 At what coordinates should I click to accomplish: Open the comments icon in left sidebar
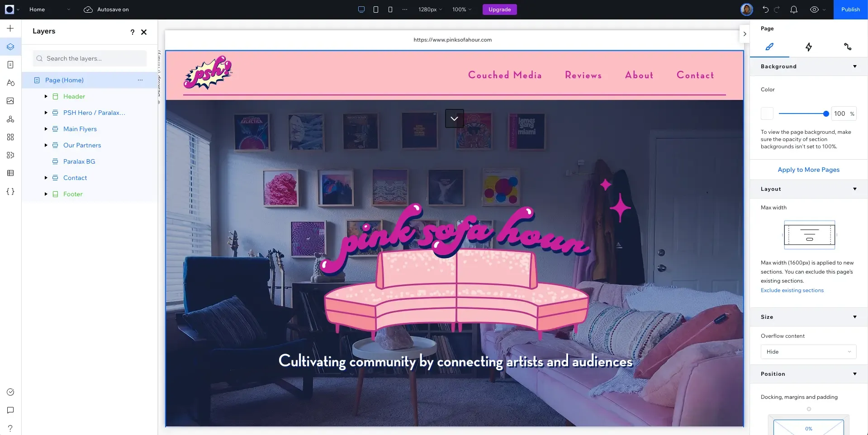[10, 410]
